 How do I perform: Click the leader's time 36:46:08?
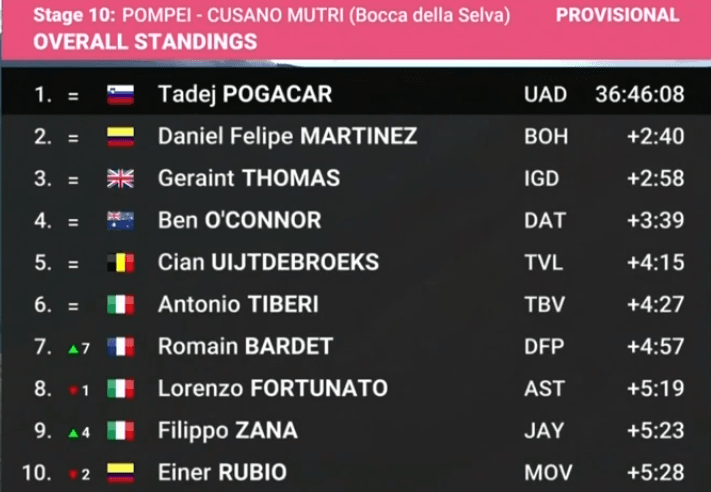coord(639,95)
